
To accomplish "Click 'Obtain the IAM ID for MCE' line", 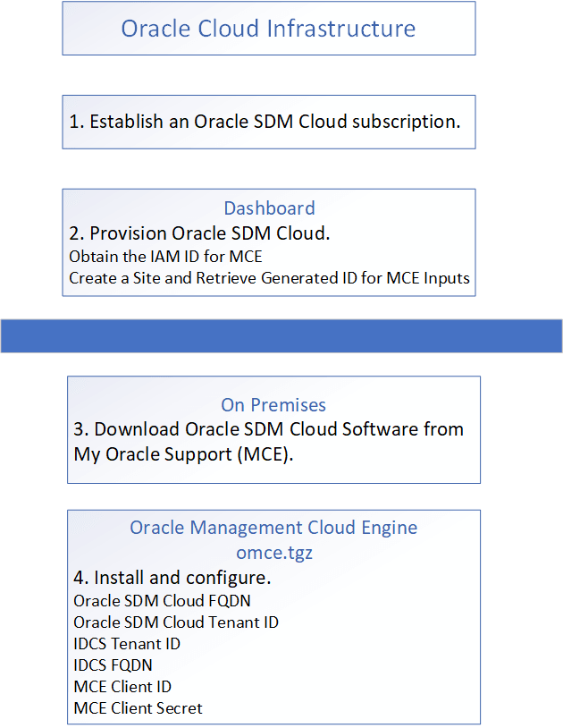I will coord(165,257).
